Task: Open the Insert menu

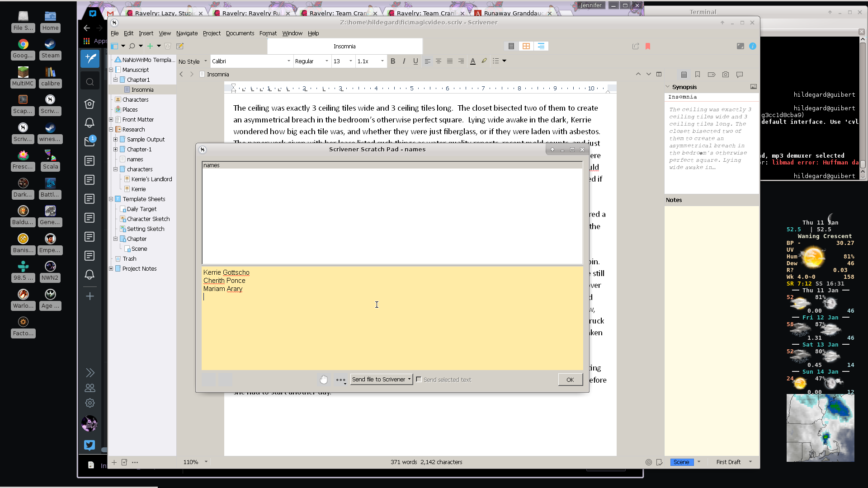Action: point(146,33)
